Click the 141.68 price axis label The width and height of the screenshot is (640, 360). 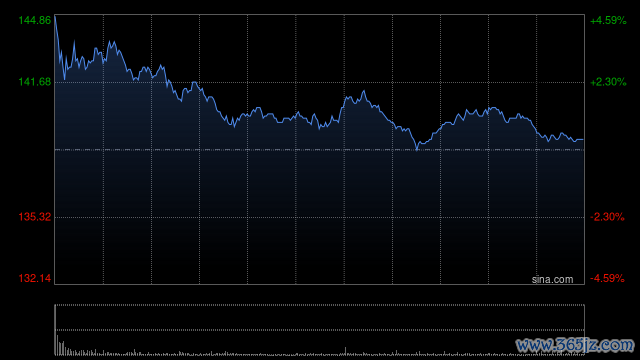click(x=35, y=82)
